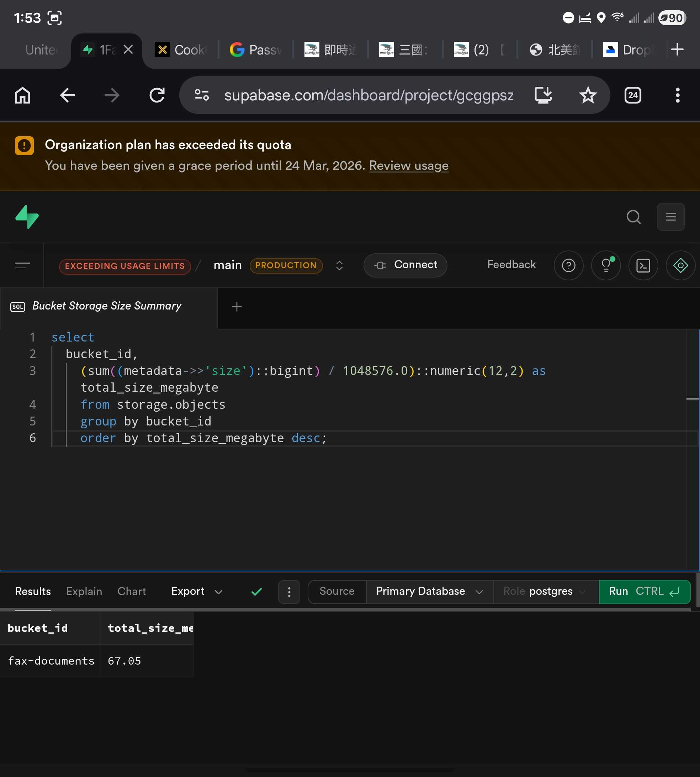Screen dimensions: 700x777
Task: Open the three-dot options menu beside Export
Action: [x=289, y=592]
